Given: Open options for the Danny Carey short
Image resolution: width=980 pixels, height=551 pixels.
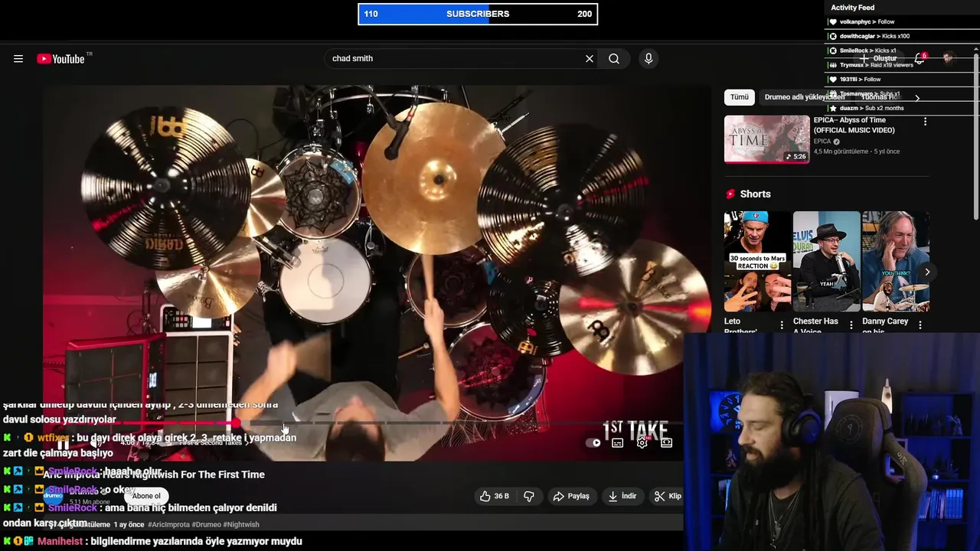Looking at the screenshot, I should pos(920,325).
